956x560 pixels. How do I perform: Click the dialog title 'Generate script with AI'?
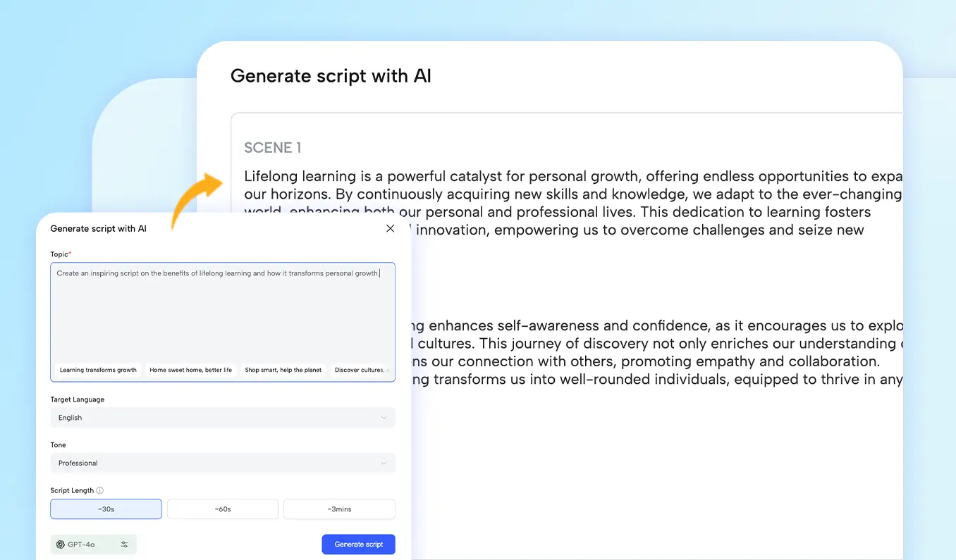tap(99, 228)
